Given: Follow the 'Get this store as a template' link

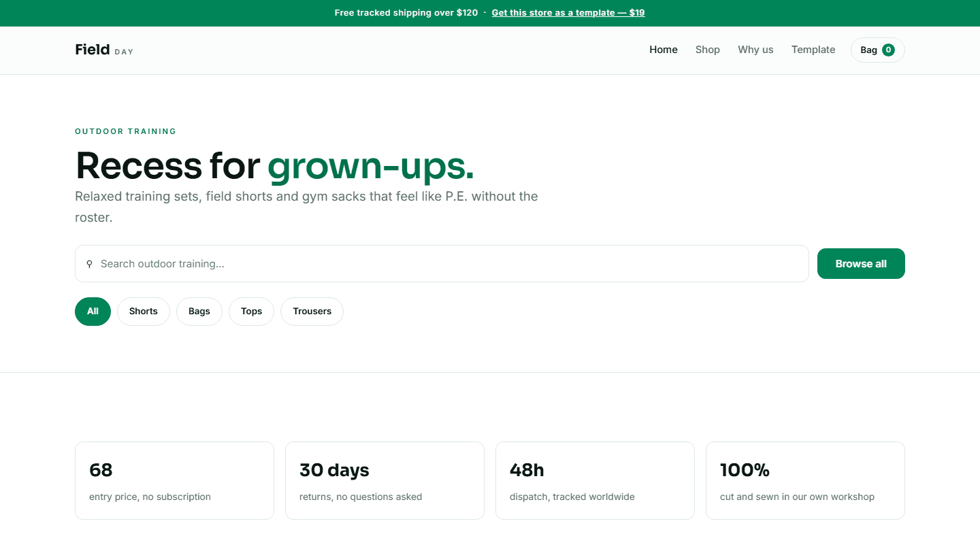Looking at the screenshot, I should coord(568,13).
